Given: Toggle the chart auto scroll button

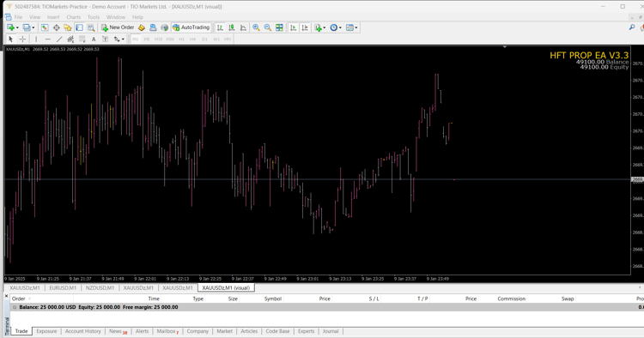Looking at the screenshot, I should click(x=294, y=27).
